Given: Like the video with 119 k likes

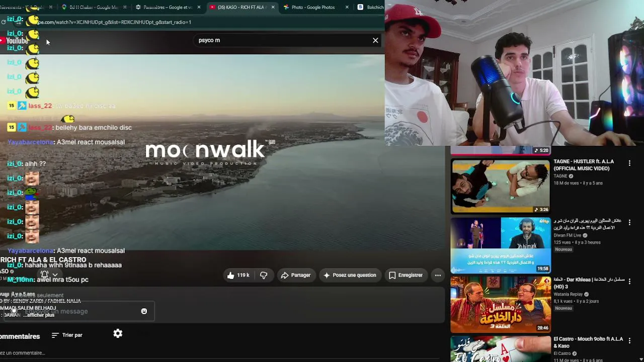Looking at the screenshot, I should point(238,275).
